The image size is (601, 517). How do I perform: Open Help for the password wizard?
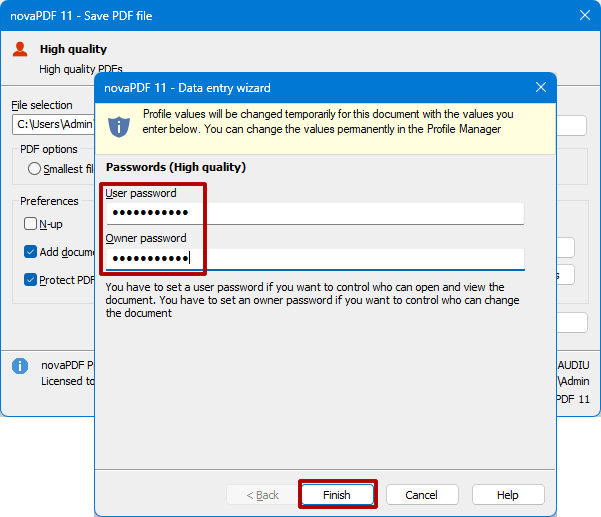pyautogui.click(x=508, y=495)
